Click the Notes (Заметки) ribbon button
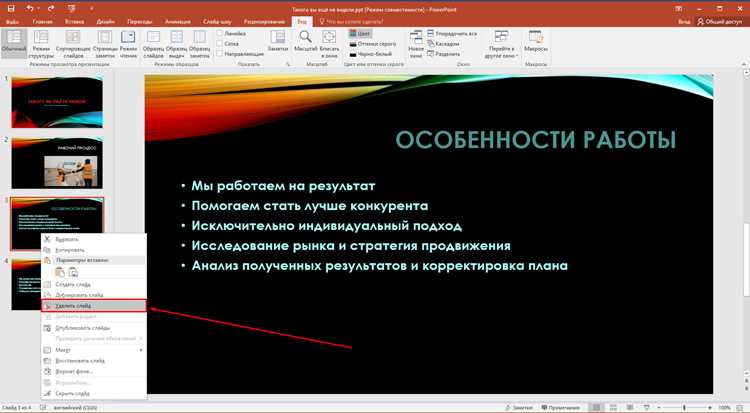The image size is (750, 413). (x=277, y=41)
